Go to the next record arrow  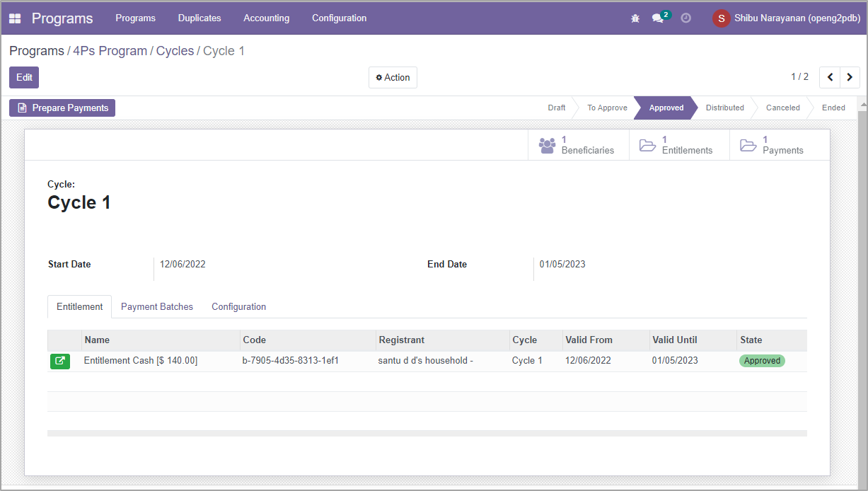click(x=850, y=77)
